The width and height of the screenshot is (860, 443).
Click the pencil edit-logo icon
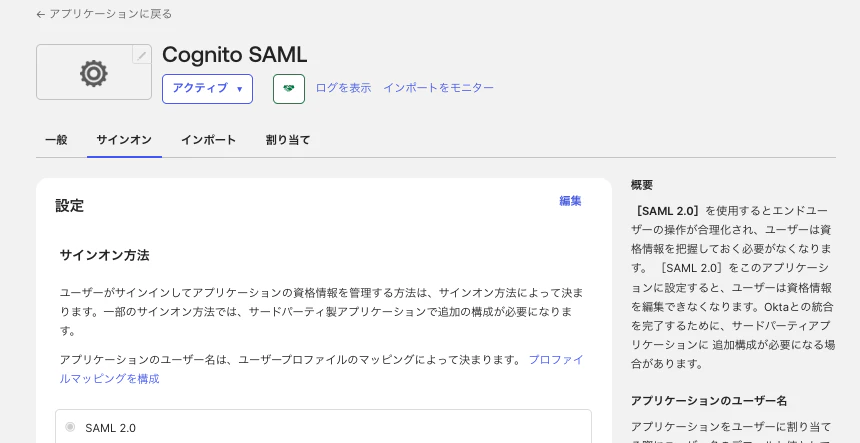[142, 55]
